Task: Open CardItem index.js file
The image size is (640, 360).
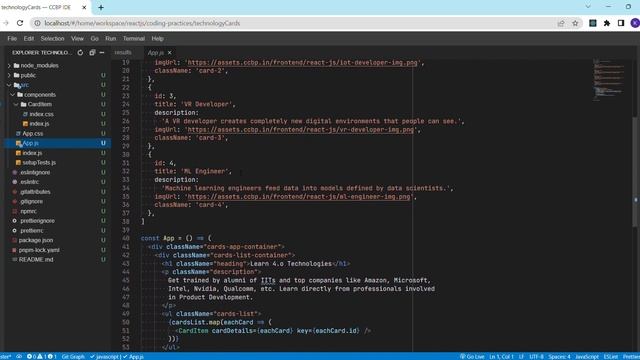Action: 39,124
